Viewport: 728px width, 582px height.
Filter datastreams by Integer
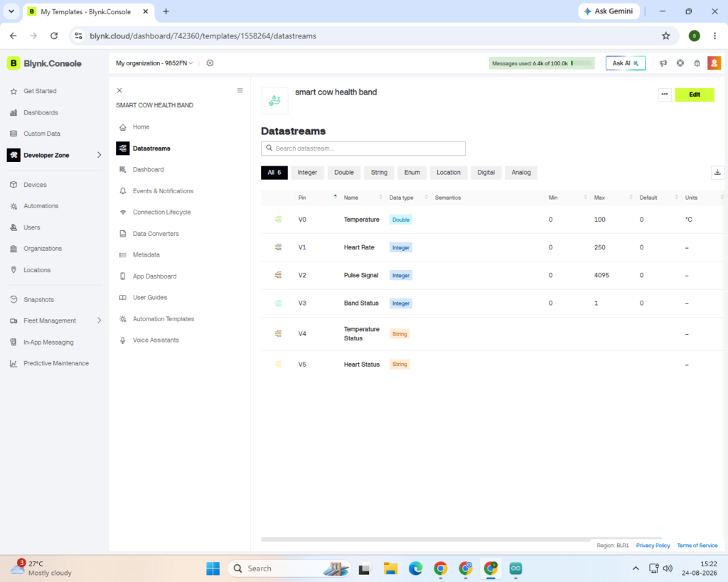tap(307, 173)
